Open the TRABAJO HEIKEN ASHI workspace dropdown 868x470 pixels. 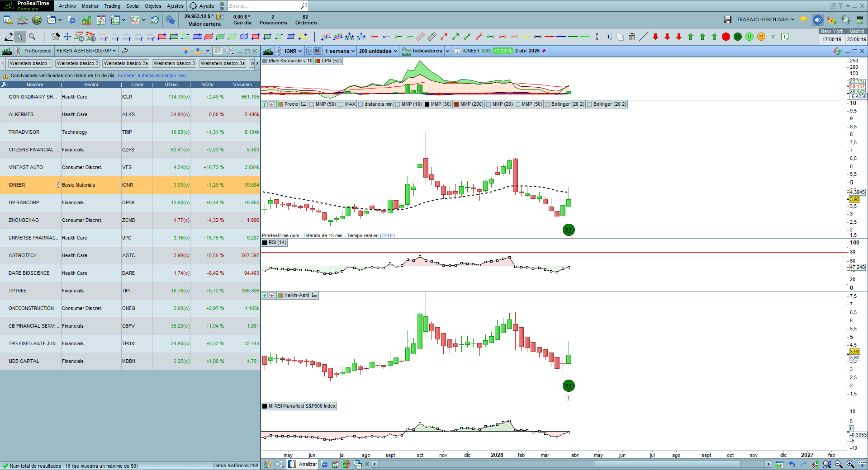click(x=765, y=19)
